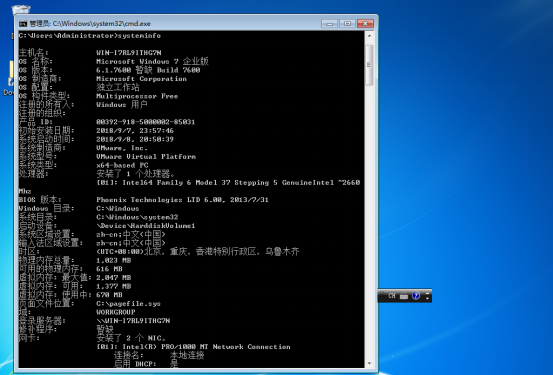Image resolution: width=553 pixels, height=375 pixels.
Task: Click '安装了 2 个 NIC' network card line
Action: 131,338
